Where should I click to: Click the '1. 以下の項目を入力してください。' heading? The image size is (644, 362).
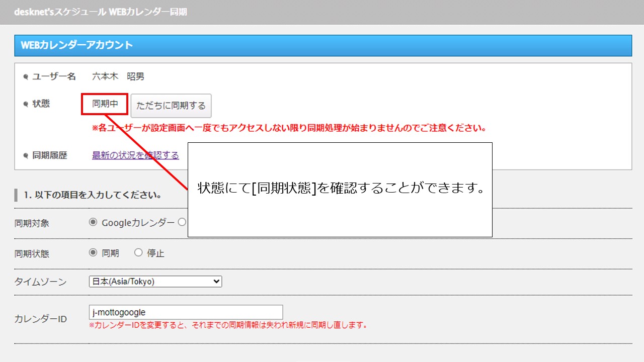[92, 195]
